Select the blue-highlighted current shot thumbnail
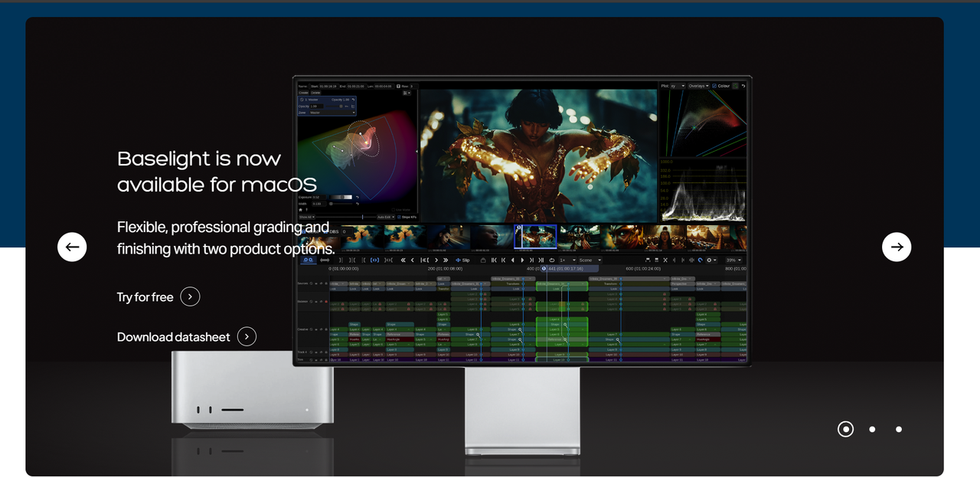The width and height of the screenshot is (980, 478). coord(535,237)
